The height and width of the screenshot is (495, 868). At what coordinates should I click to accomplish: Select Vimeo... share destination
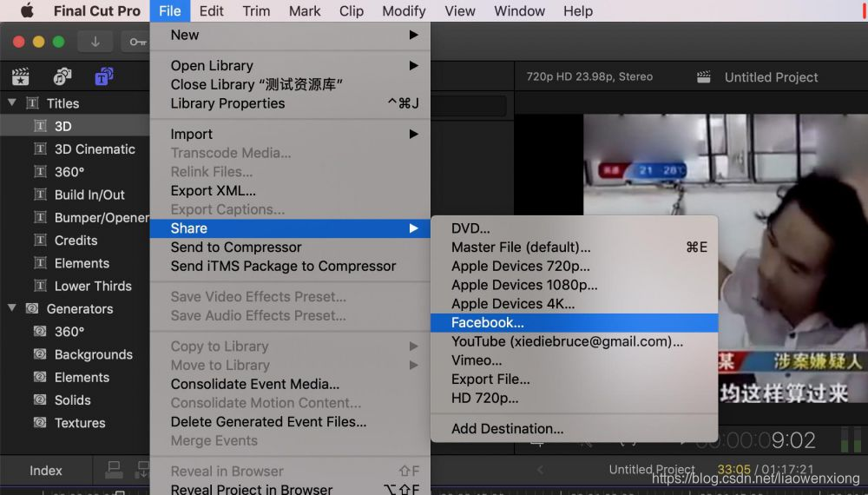(x=574, y=360)
